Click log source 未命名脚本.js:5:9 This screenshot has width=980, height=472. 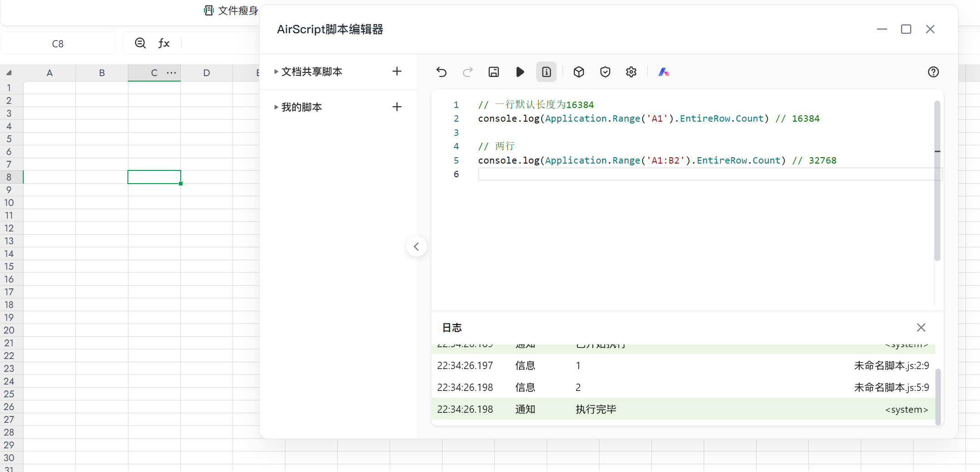[891, 387]
